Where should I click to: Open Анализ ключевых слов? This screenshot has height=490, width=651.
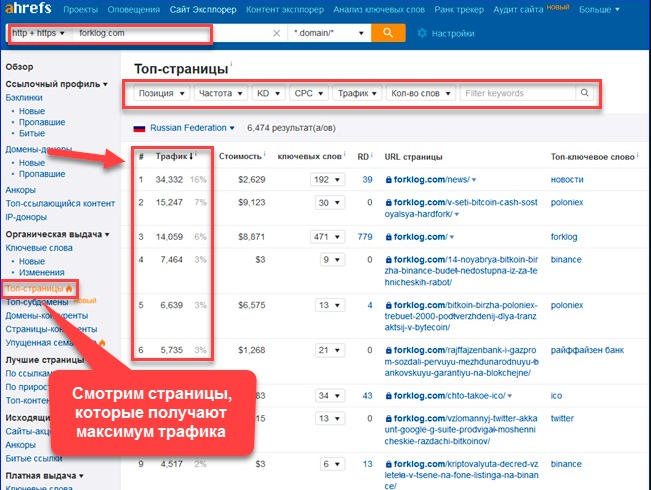[379, 10]
